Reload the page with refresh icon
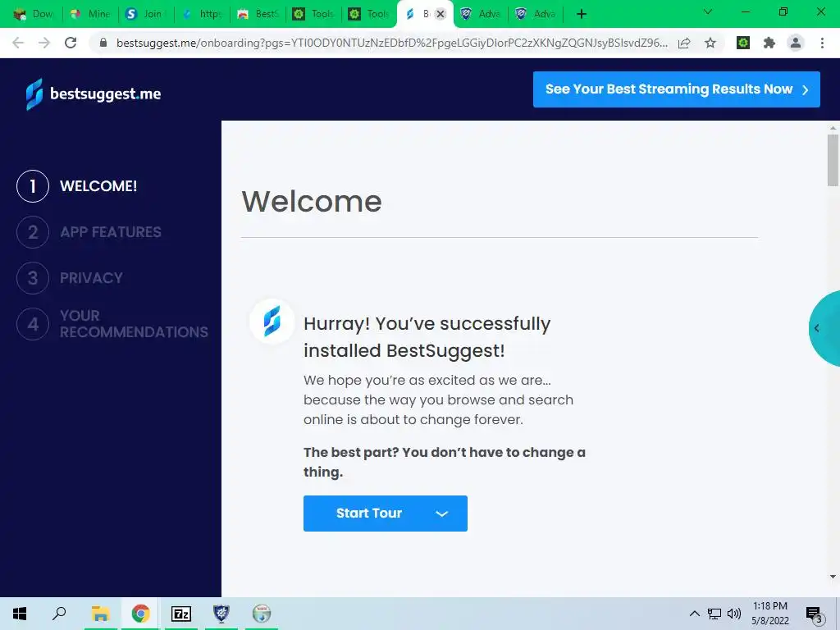The image size is (840, 630). 71,43
